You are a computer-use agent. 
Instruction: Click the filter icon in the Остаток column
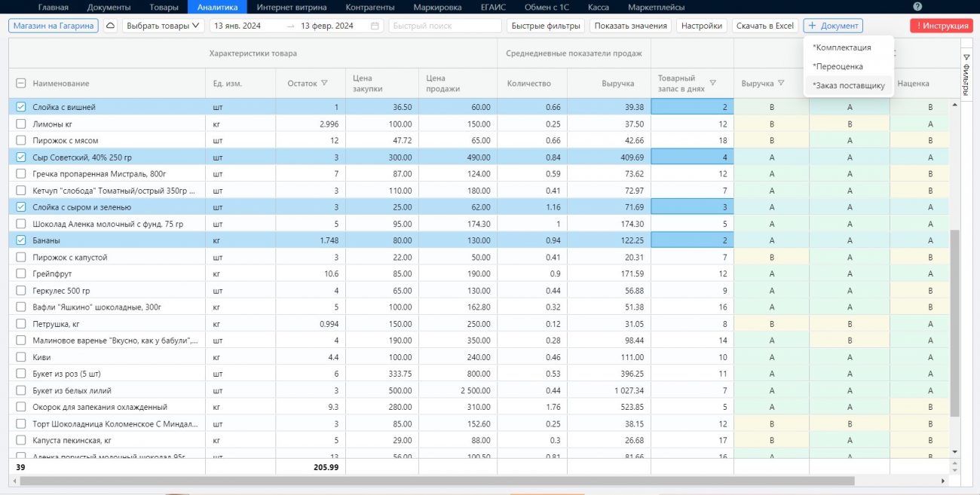point(324,84)
